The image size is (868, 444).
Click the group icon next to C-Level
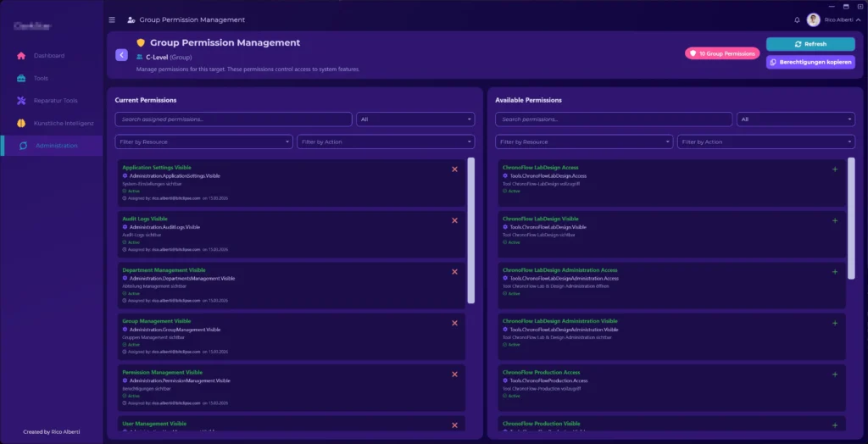point(140,57)
